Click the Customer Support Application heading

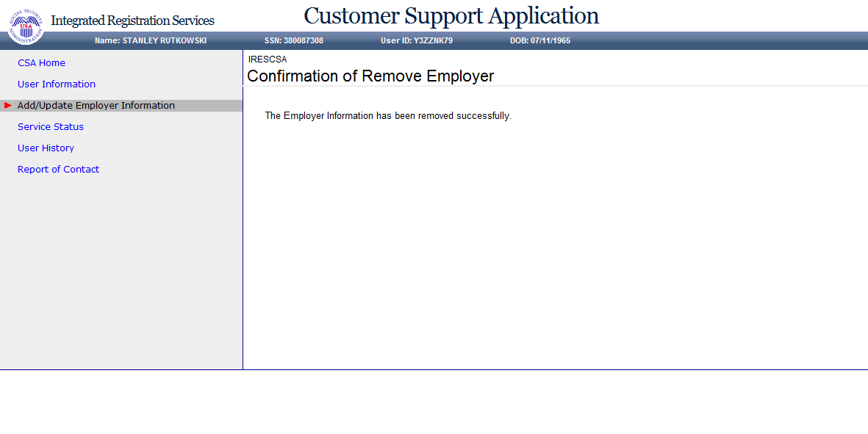click(x=451, y=16)
